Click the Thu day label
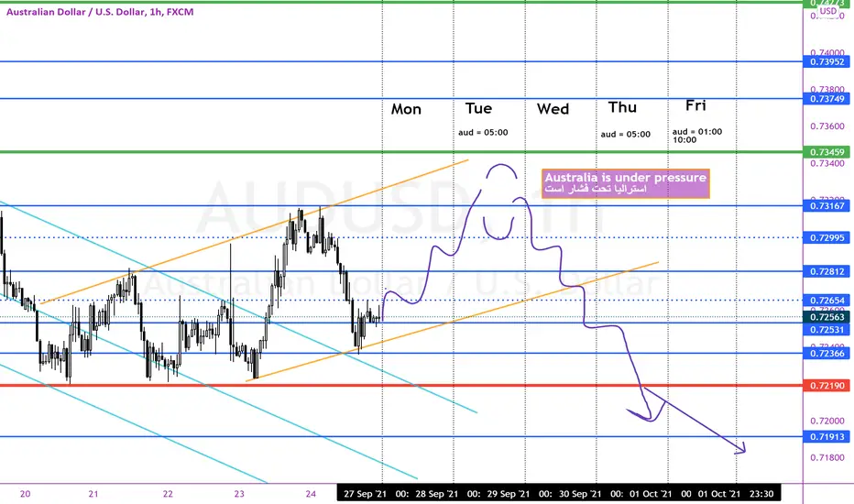Image resolution: width=854 pixels, height=504 pixels. point(622,107)
